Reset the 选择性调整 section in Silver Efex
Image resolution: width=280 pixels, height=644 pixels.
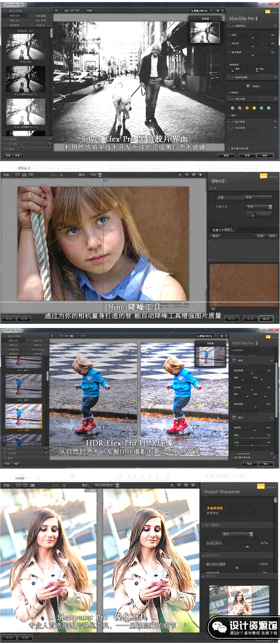pyautogui.click(x=275, y=77)
